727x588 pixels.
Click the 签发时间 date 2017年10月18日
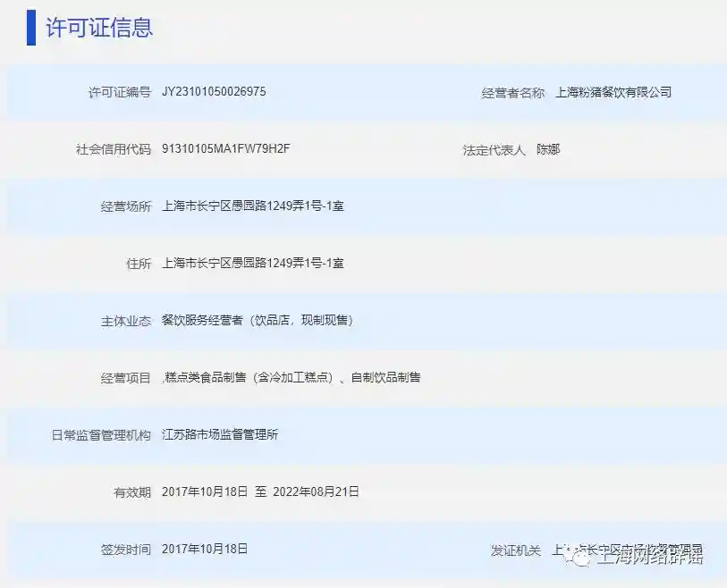pyautogui.click(x=205, y=549)
